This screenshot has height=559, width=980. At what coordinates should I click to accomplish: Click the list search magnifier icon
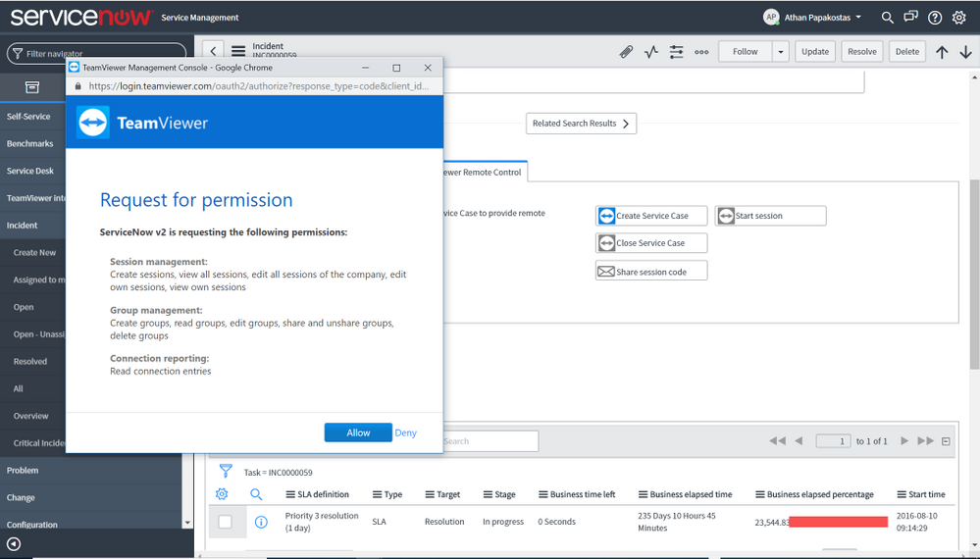(x=256, y=494)
